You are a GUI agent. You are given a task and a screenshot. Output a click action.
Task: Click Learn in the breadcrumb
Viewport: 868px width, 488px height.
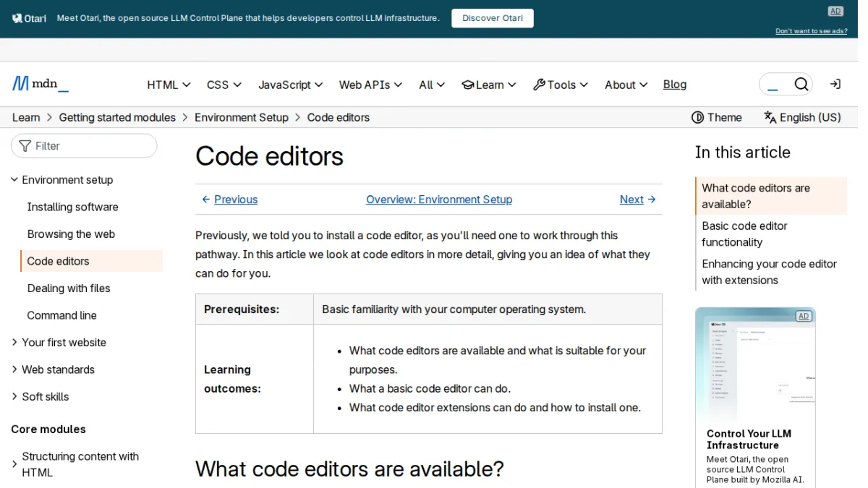coord(26,117)
